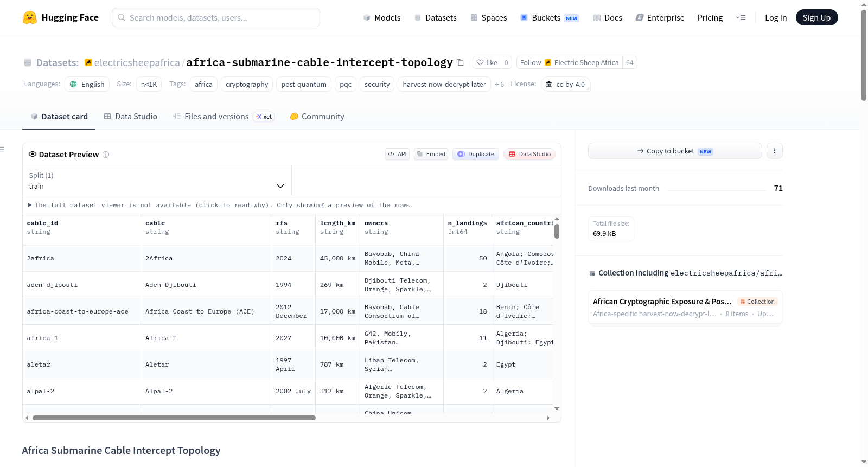Click the 64 followers count
This screenshot has height=467, width=868.
pyautogui.click(x=630, y=62)
